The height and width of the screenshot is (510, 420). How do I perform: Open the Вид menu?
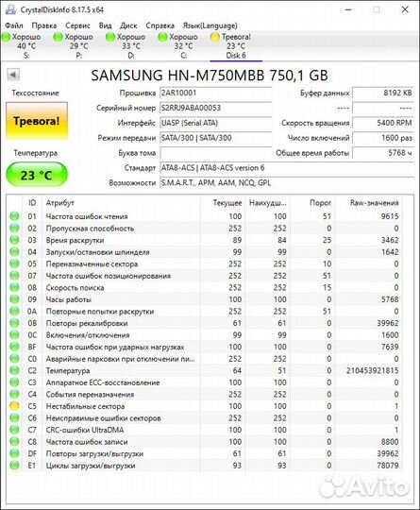click(106, 25)
